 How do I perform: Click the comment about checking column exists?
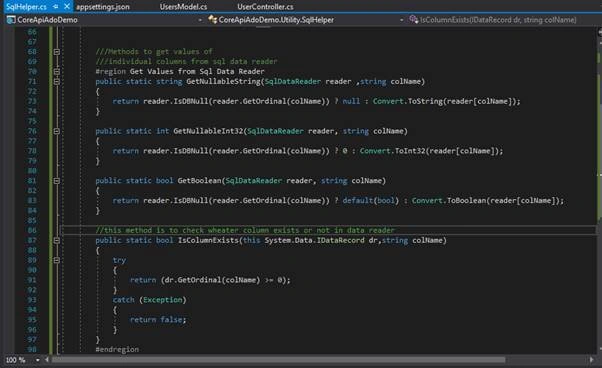[245, 230]
